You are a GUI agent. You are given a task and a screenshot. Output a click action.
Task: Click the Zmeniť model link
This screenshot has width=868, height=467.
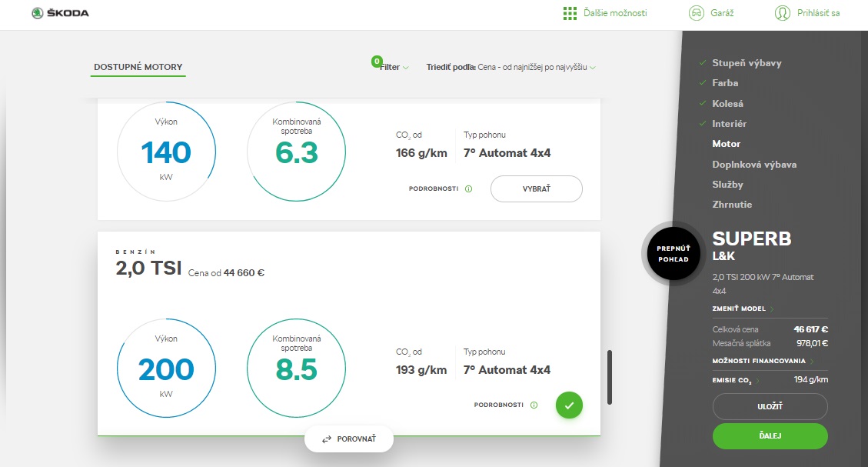point(739,309)
